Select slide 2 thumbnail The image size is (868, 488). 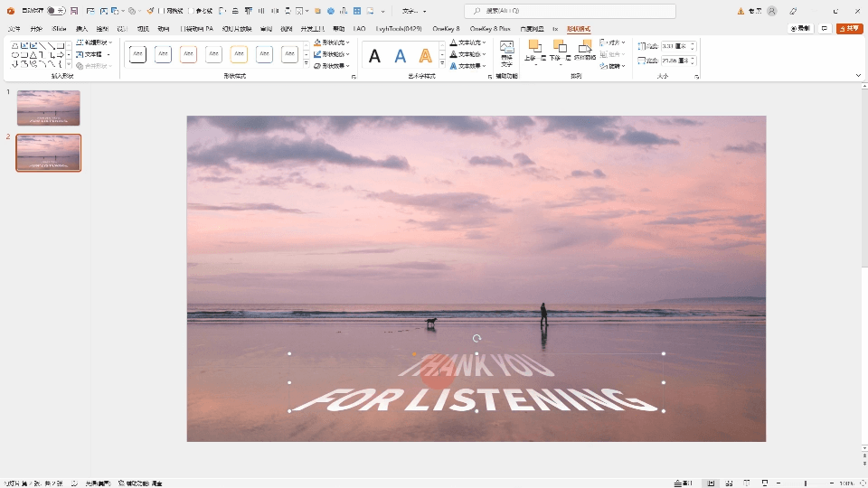click(x=49, y=153)
